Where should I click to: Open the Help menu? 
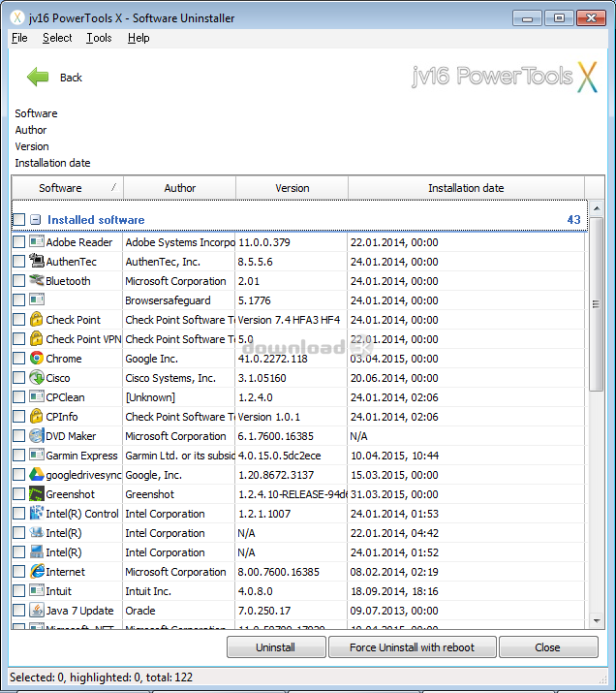[x=139, y=38]
